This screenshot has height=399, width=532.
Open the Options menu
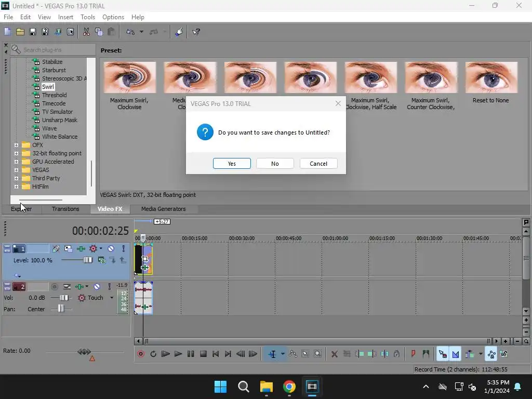pos(113,17)
